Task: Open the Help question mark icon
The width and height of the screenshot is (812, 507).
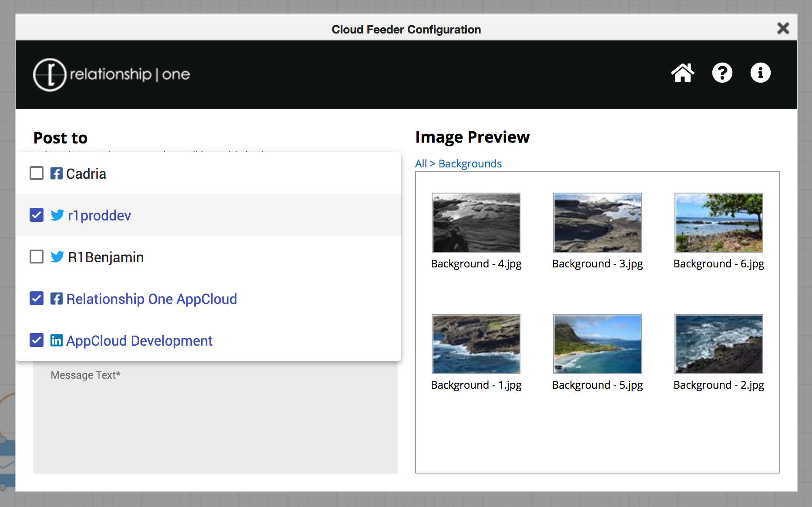Action: click(x=722, y=73)
